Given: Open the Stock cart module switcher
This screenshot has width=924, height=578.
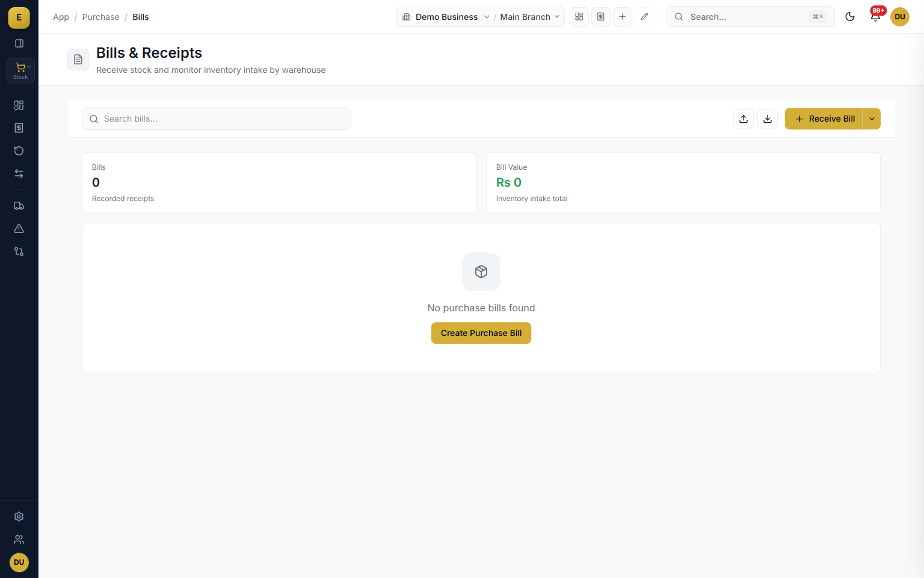Looking at the screenshot, I should (x=20, y=70).
